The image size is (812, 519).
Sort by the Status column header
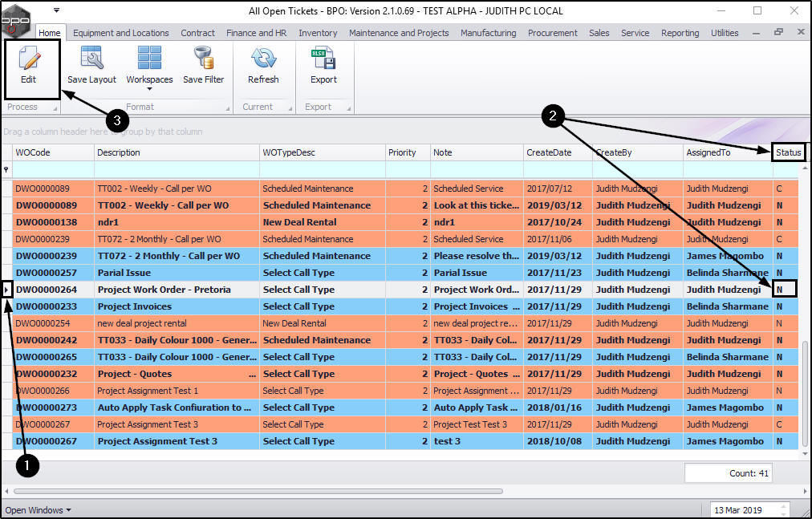click(x=788, y=152)
